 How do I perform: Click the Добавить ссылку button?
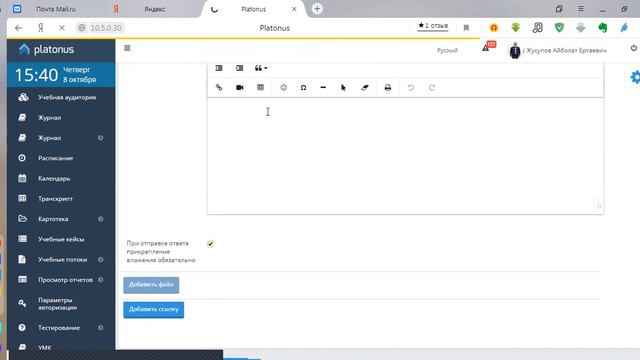[153, 309]
